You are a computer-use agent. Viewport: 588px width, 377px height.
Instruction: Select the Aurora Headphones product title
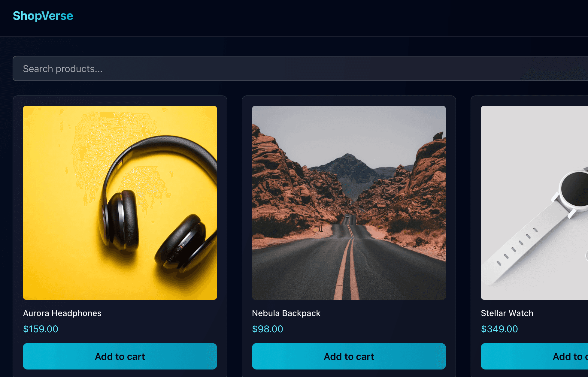[x=62, y=313]
